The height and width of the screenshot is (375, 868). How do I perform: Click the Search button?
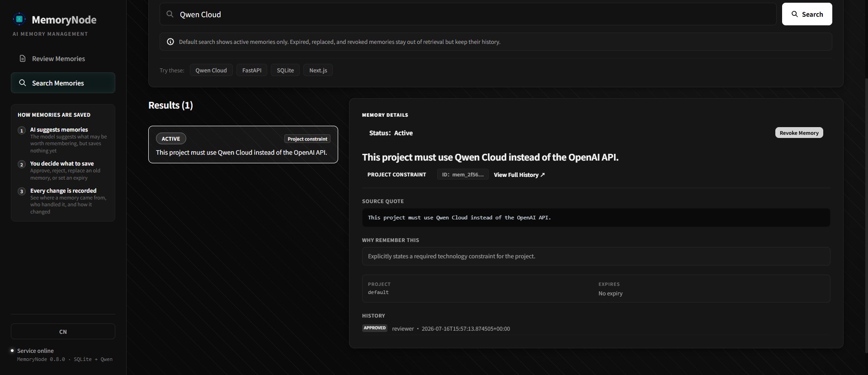click(807, 14)
